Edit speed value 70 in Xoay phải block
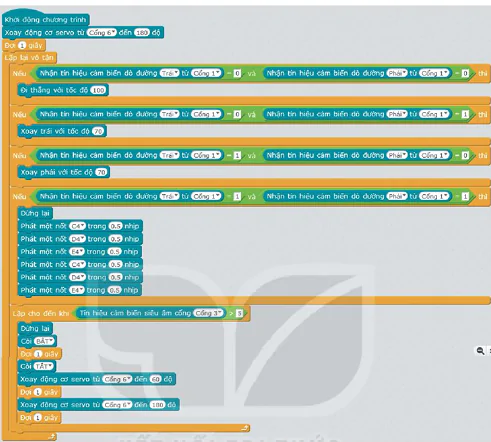The image size is (491, 442). pyautogui.click(x=101, y=172)
